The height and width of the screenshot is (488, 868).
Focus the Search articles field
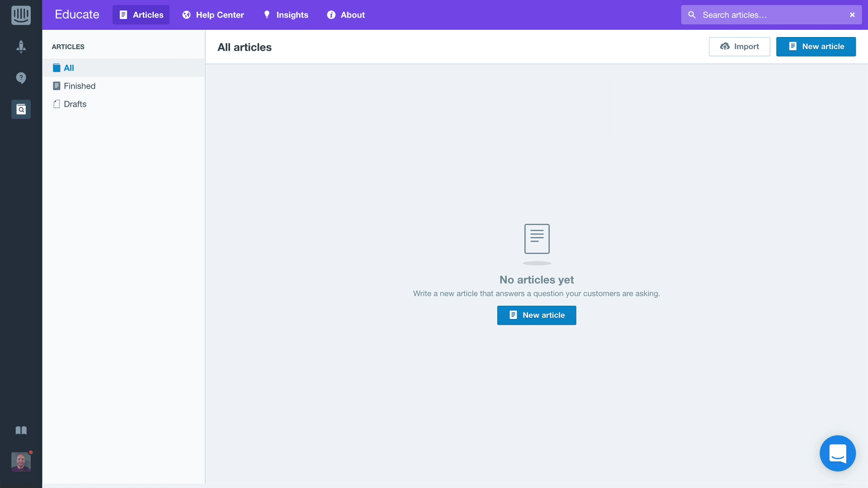[769, 15]
